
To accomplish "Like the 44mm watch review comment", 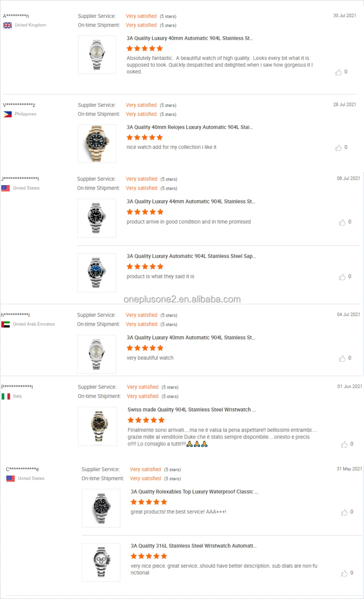I will (342, 222).
